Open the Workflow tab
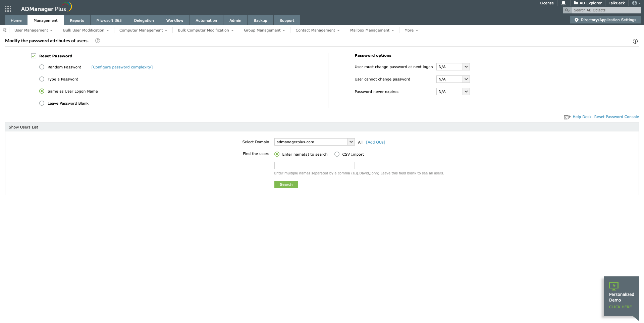The image size is (644, 323). pyautogui.click(x=175, y=20)
